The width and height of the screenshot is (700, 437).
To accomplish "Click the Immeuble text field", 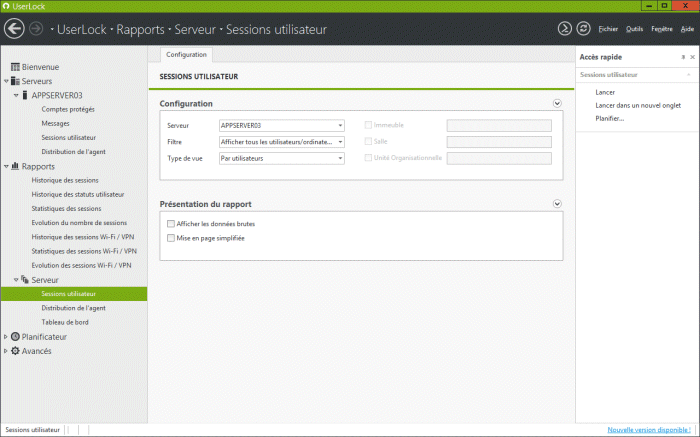I will (499, 125).
